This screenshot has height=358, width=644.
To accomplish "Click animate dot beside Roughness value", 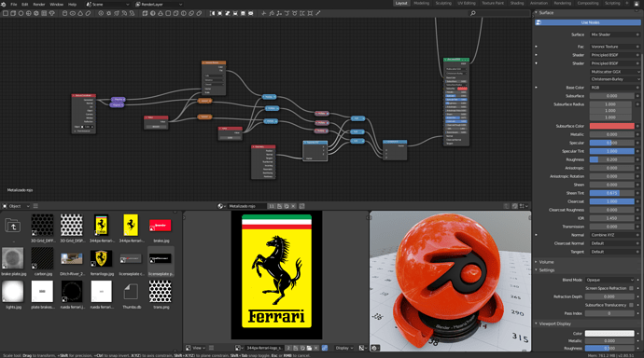I will 637,159.
